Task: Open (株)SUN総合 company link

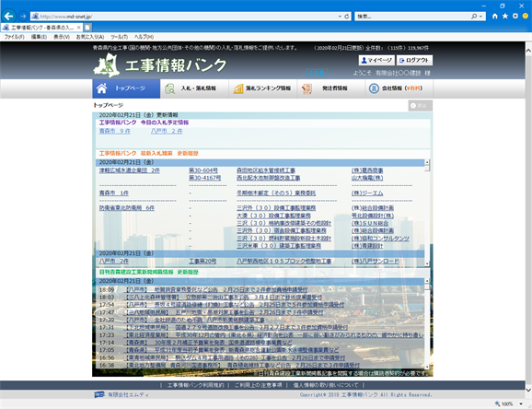Action: coord(370,223)
